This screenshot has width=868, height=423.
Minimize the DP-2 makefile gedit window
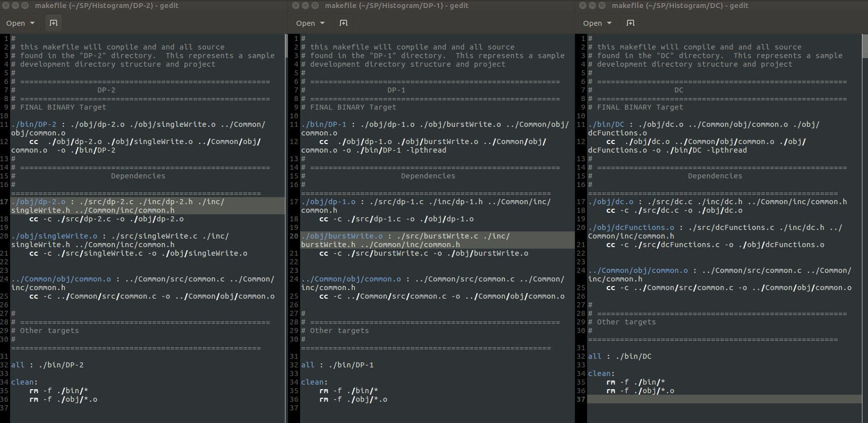click(16, 6)
